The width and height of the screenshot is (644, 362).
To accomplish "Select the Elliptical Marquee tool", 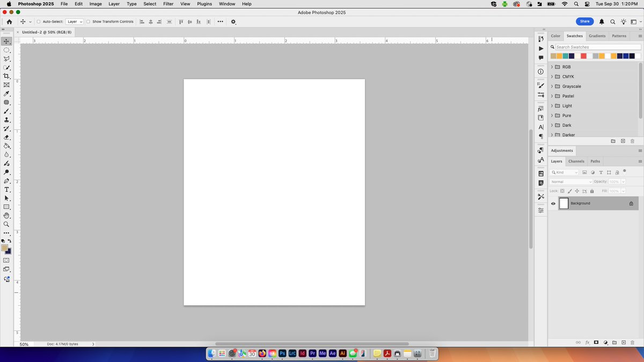I will pos(7,50).
